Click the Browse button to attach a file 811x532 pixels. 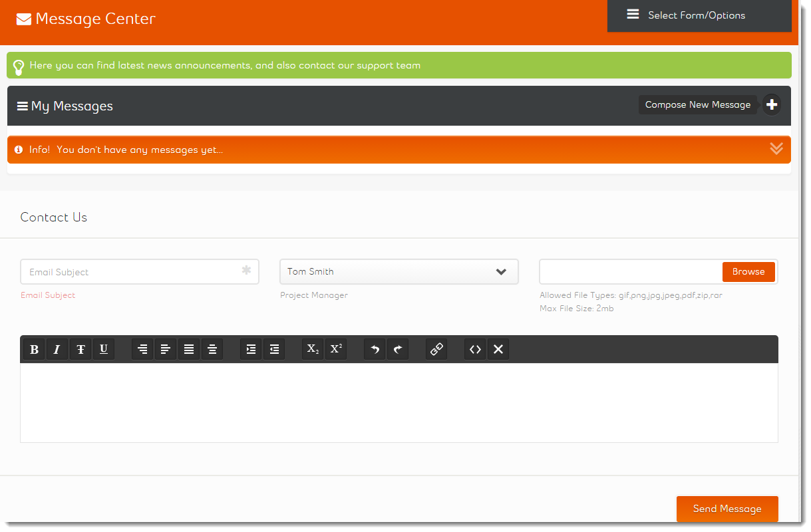point(748,271)
